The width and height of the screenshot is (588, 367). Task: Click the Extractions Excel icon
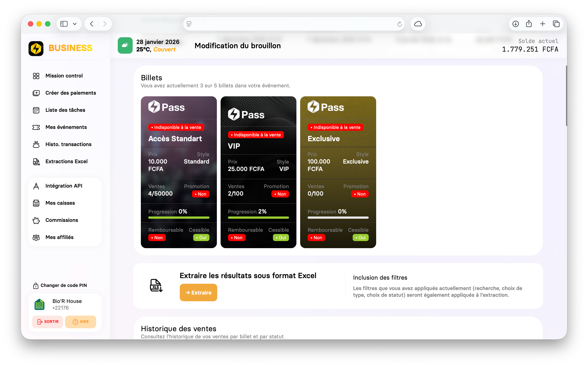click(36, 162)
